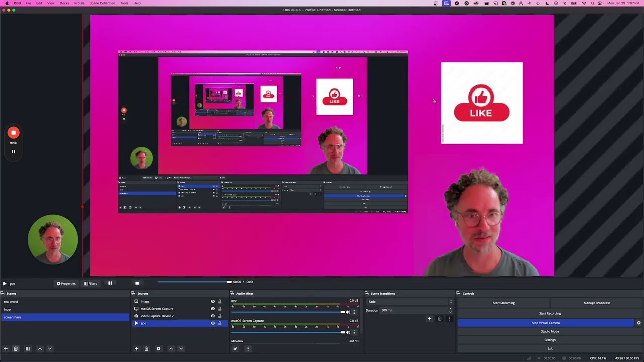Open Filters for the selected source

pyautogui.click(x=91, y=284)
